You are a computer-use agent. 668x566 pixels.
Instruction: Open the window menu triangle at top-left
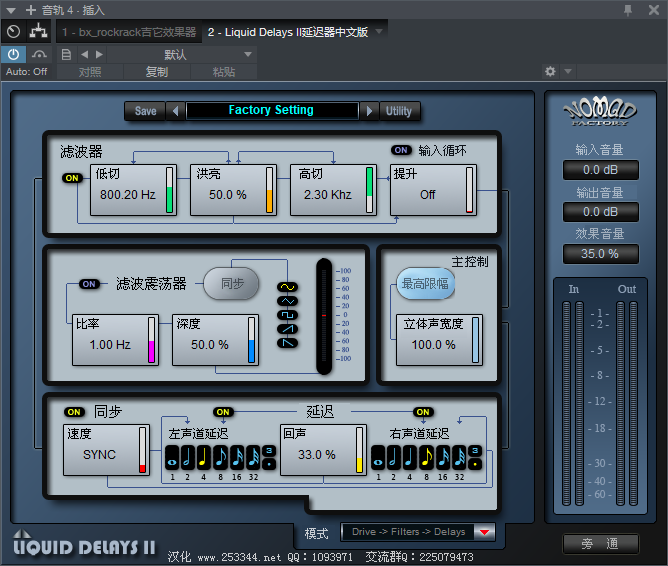click(11, 10)
